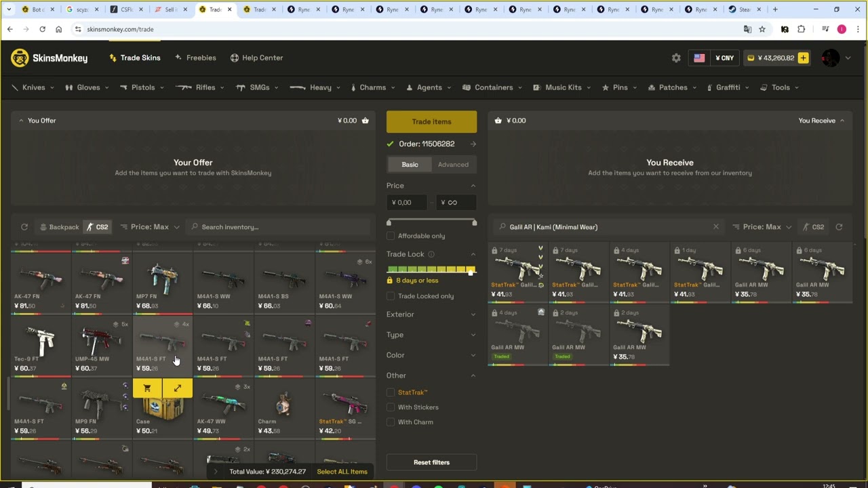Tick the With Charm checkbox
This screenshot has width=868, height=488.
click(391, 422)
